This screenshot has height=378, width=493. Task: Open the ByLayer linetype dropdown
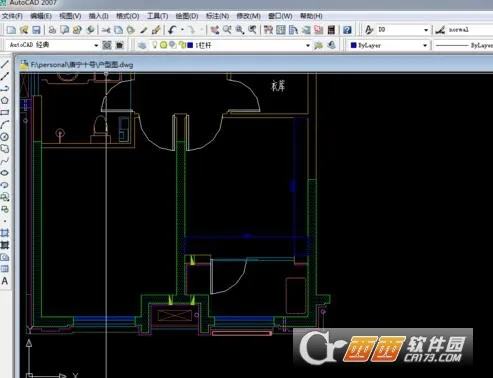coord(464,45)
